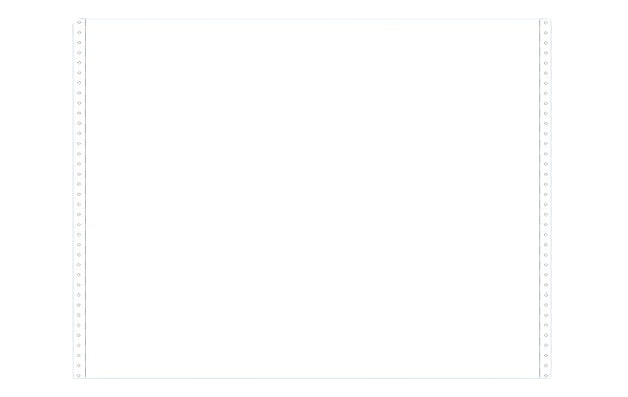628x397 pixels.
Task: Click the bottommost hole on left tractor strip
Action: point(78,375)
